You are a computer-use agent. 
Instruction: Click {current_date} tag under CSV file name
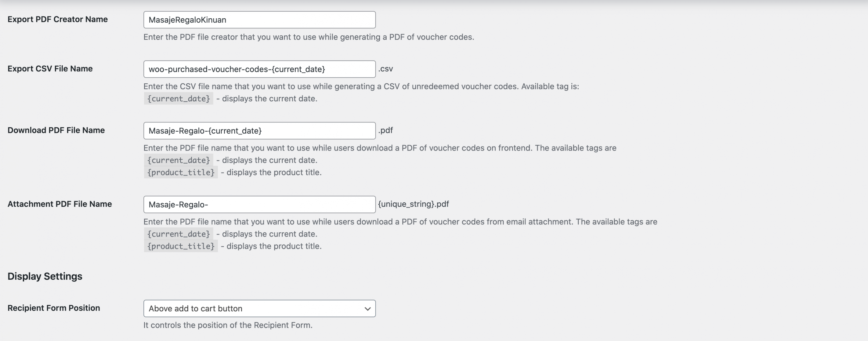pos(178,99)
